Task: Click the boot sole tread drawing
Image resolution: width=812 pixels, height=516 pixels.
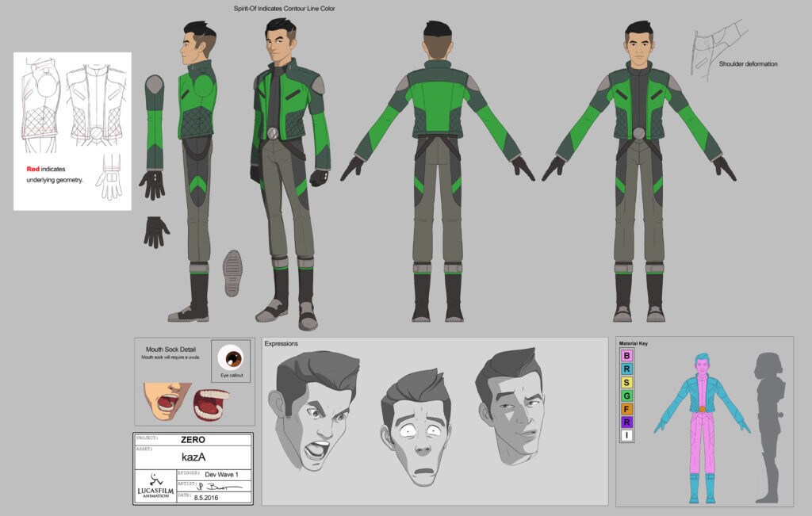Action: click(232, 273)
